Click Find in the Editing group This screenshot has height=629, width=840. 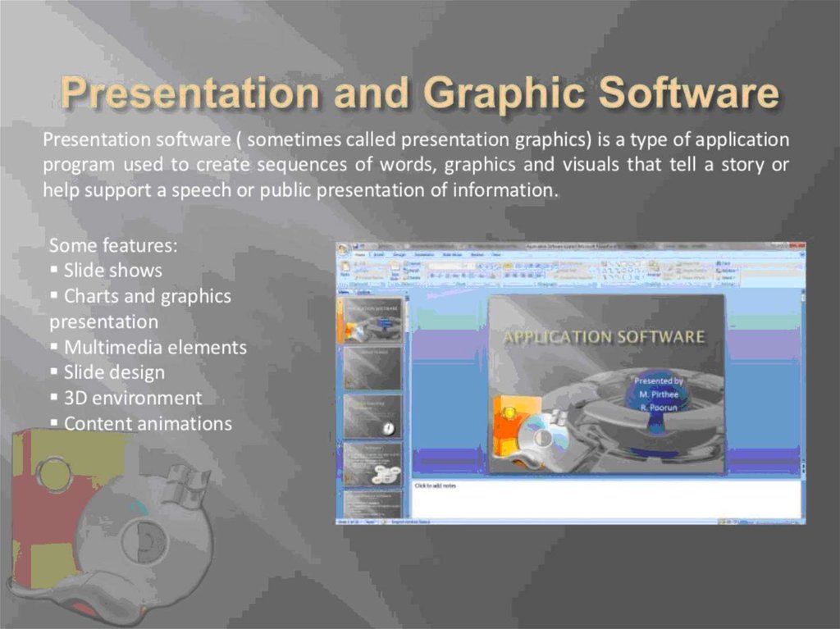(x=724, y=263)
